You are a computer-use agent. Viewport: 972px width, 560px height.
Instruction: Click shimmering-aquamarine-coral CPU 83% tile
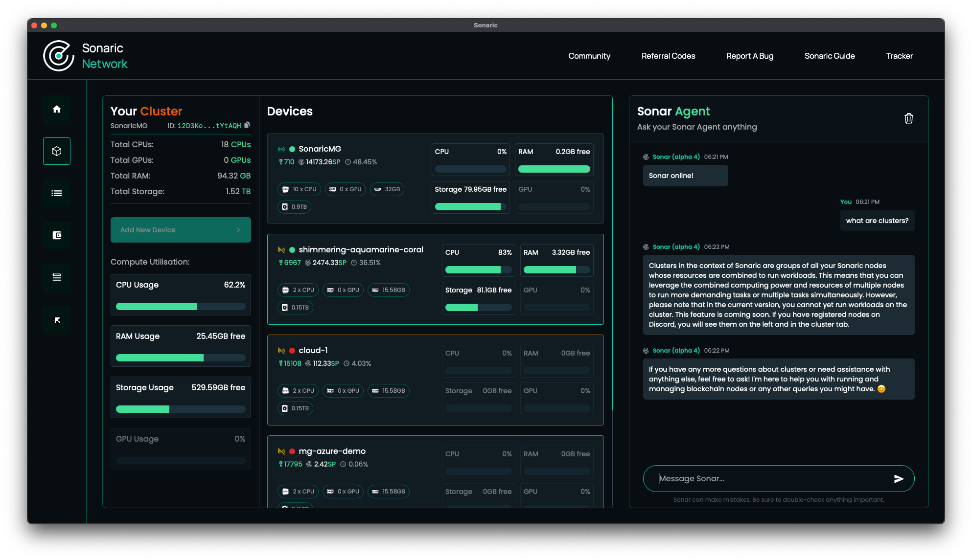pos(479,260)
